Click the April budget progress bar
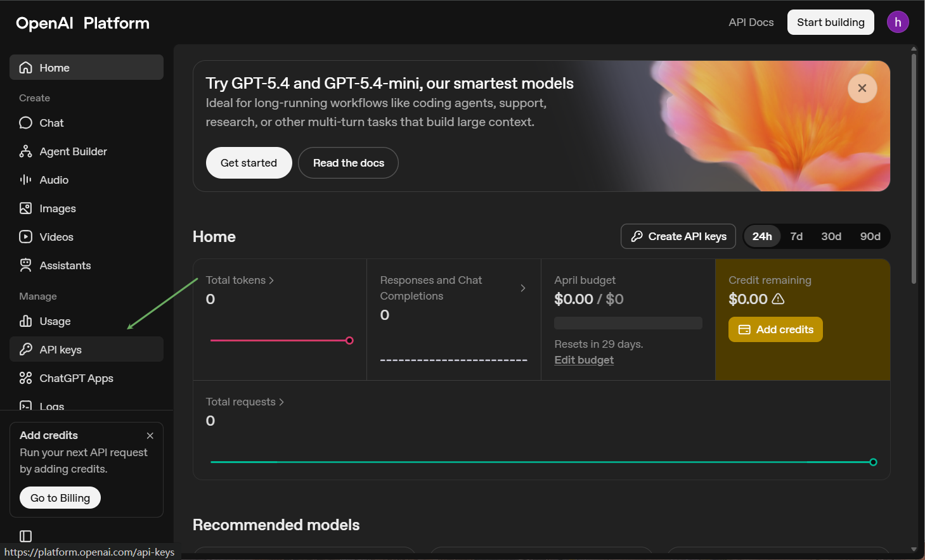This screenshot has height=560, width=925. [628, 323]
